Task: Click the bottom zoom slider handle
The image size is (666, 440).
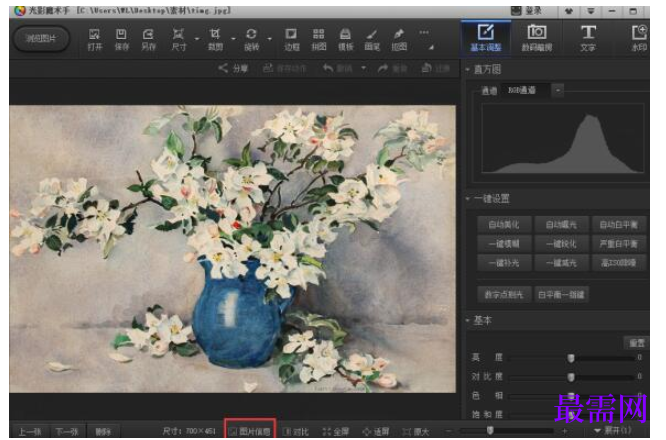Action: [490, 431]
